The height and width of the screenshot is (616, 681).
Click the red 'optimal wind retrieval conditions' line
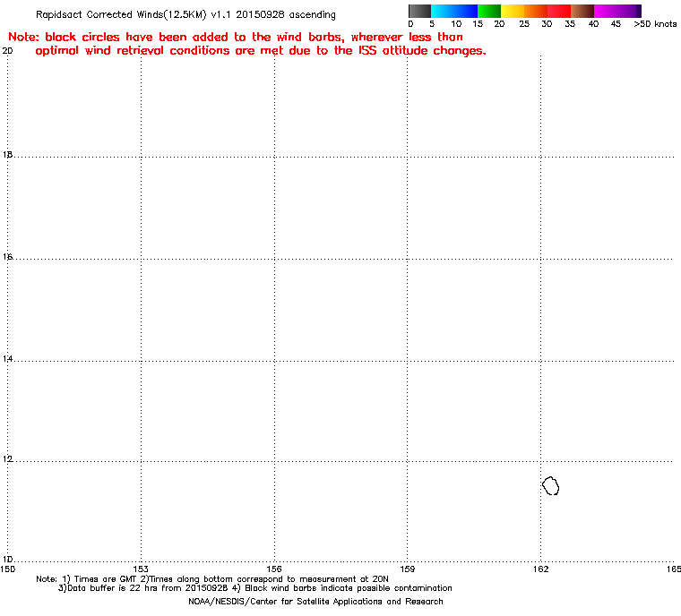261,51
